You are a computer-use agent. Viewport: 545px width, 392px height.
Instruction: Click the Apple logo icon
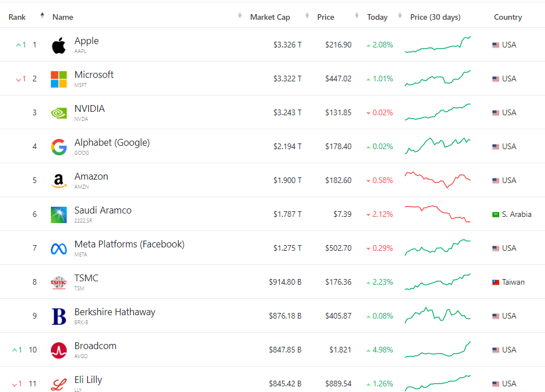59,45
